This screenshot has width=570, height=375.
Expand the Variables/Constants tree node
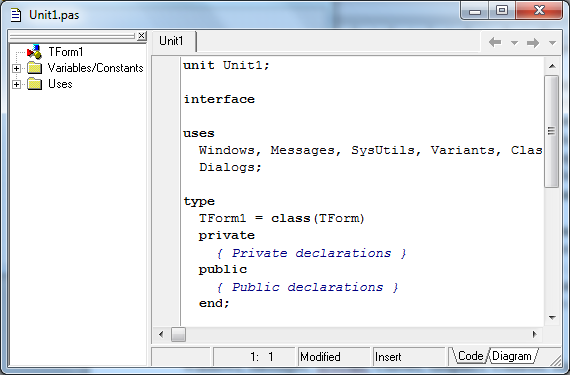tap(16, 68)
